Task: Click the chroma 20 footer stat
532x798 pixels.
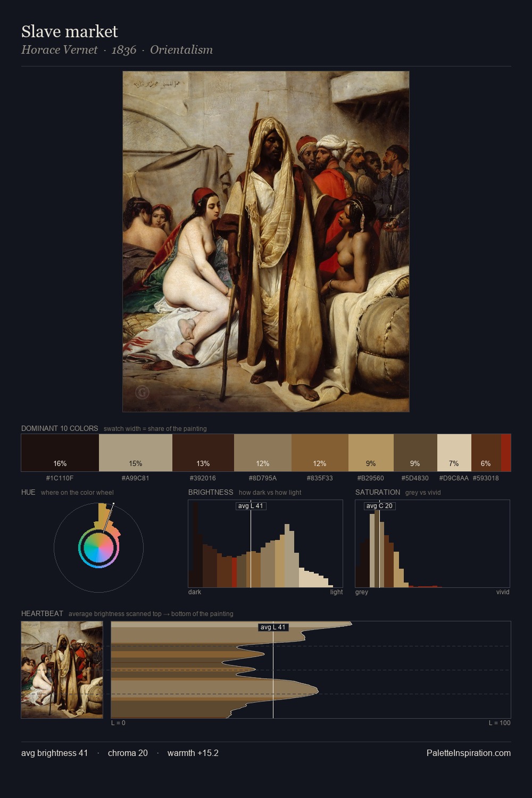Action: pyautogui.click(x=128, y=753)
